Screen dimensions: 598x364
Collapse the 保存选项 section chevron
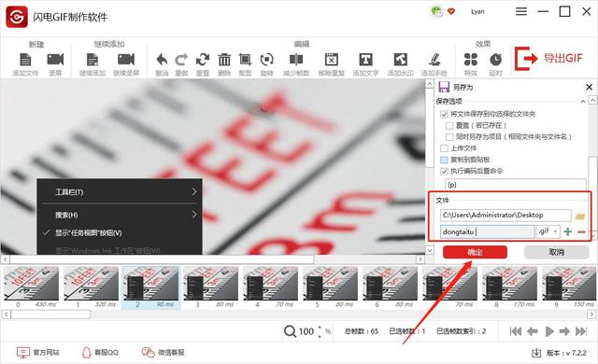click(583, 102)
